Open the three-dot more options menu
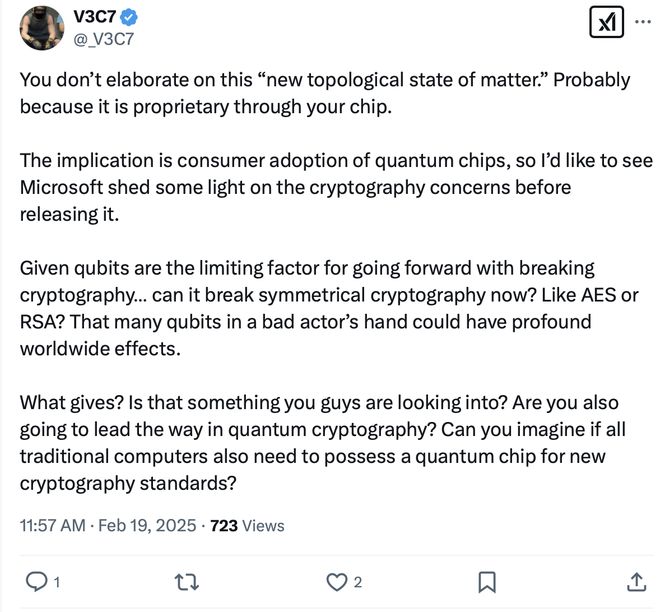Image resolution: width=660 pixels, height=612 pixels. click(x=641, y=22)
